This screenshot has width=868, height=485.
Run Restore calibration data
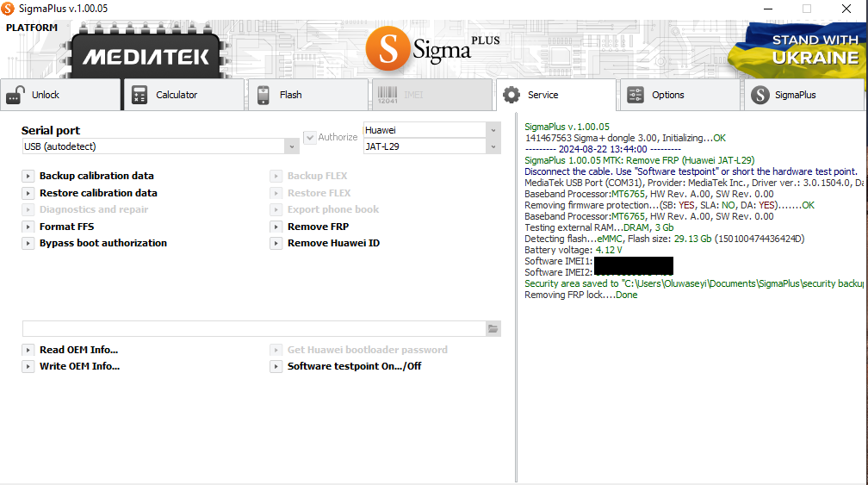(98, 193)
